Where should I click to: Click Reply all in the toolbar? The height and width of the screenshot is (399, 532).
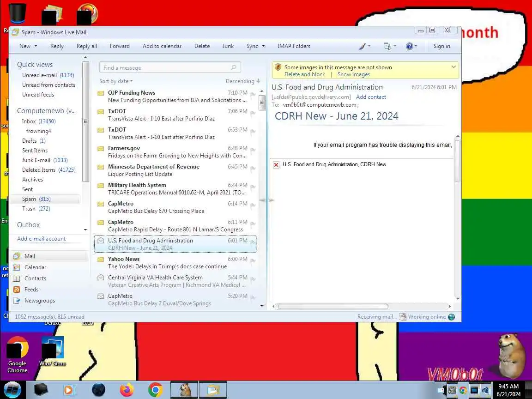(x=86, y=46)
